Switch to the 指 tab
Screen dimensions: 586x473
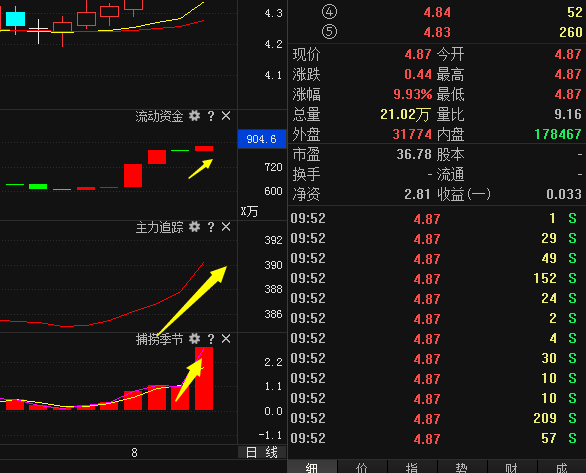tap(412, 467)
